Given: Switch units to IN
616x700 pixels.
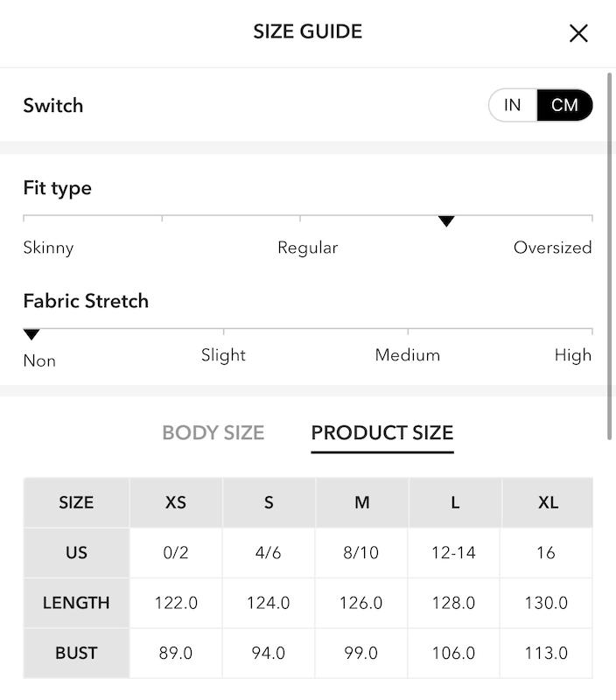Looking at the screenshot, I should pos(513,105).
